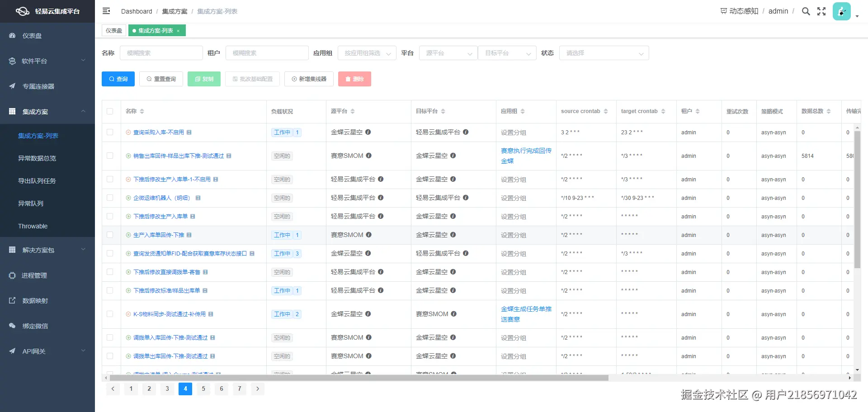Select the checkbox for 生产入库单回传-下推 row
This screenshot has height=412, width=868.
[x=110, y=235]
